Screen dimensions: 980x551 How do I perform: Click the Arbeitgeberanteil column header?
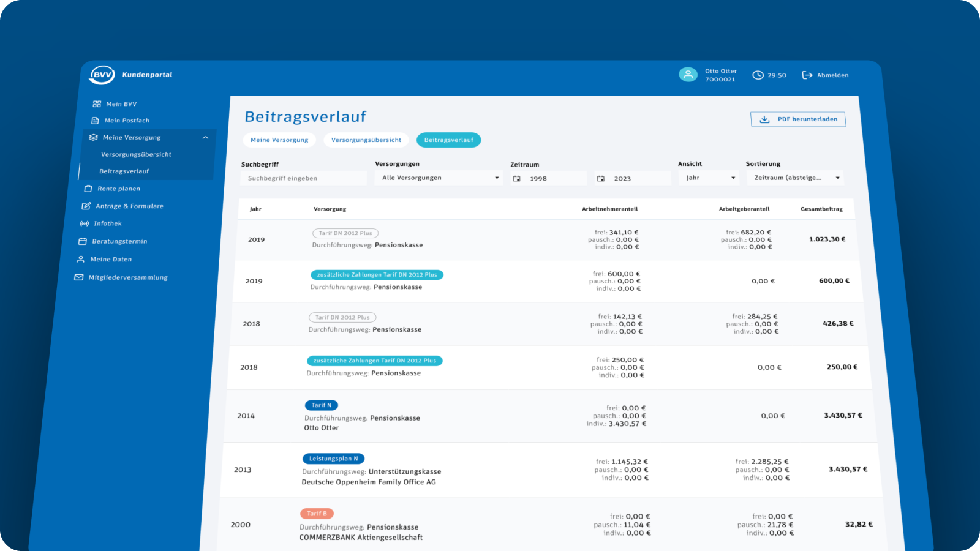(x=744, y=209)
